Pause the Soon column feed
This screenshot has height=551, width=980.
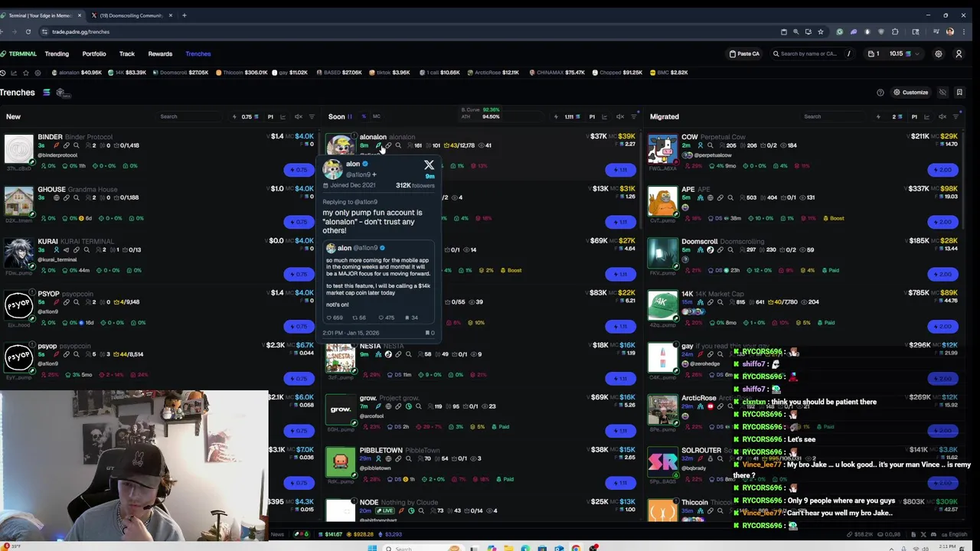[350, 116]
